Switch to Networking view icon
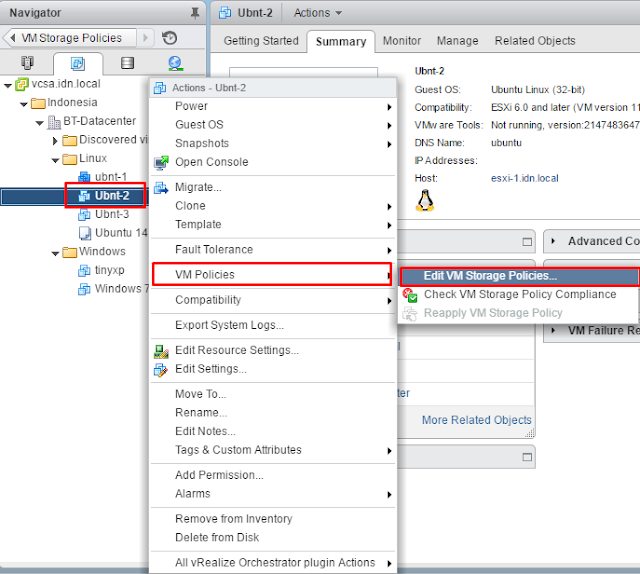This screenshot has height=574, width=640. point(175,63)
